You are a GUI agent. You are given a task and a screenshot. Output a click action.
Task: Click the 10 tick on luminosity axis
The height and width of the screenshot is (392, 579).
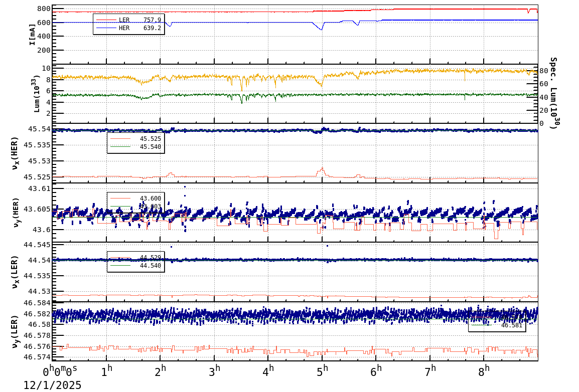point(46,68)
